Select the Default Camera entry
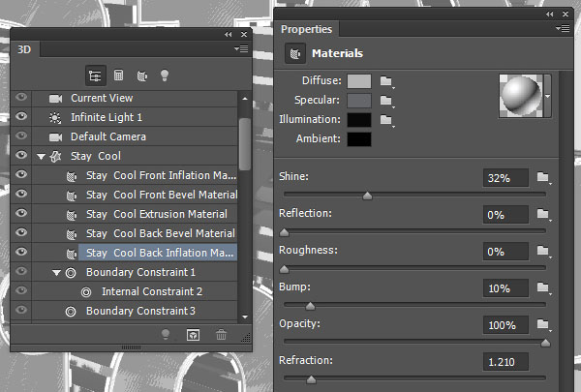This screenshot has height=392, width=581. [108, 136]
